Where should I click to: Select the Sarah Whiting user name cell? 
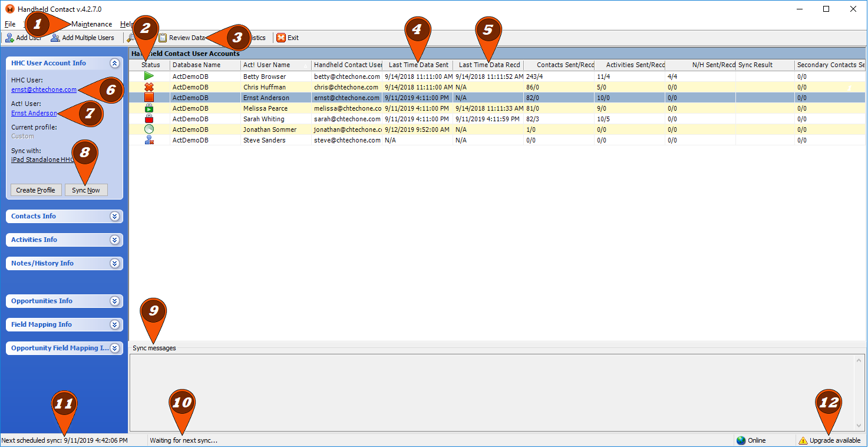pyautogui.click(x=276, y=119)
